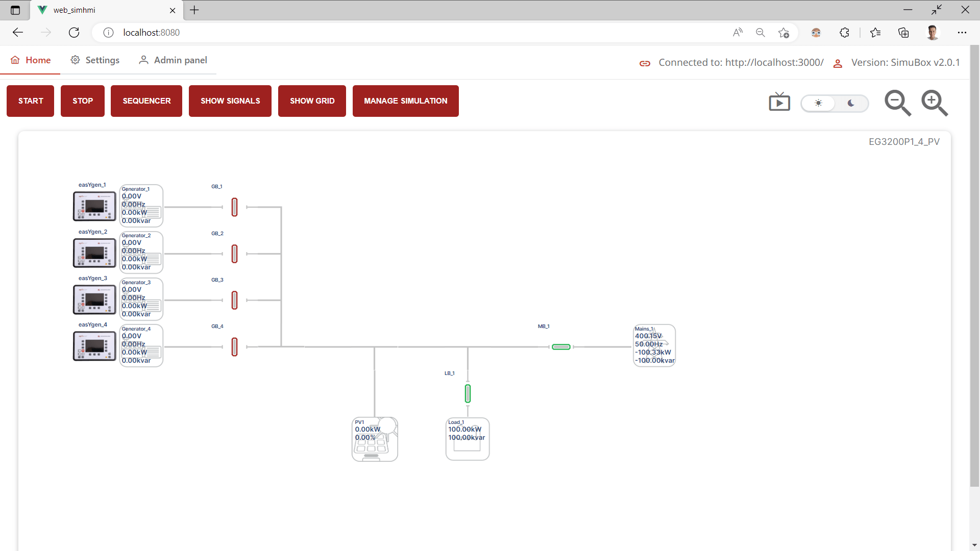Switch to the Settings menu tab

click(95, 60)
